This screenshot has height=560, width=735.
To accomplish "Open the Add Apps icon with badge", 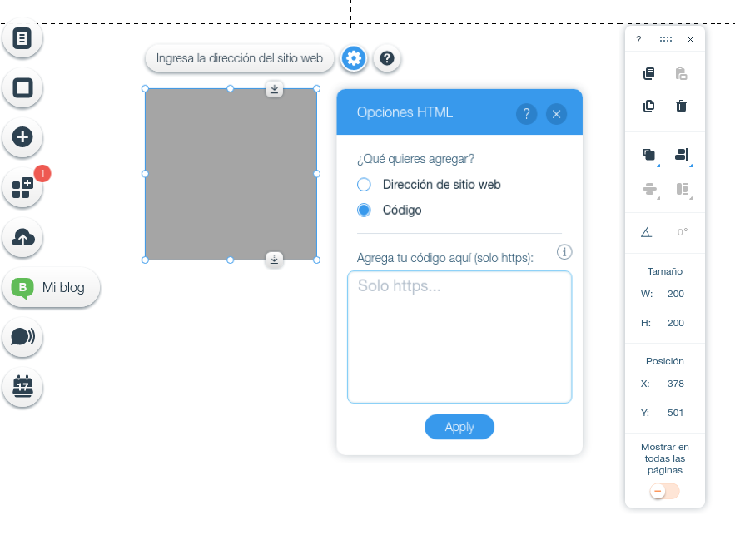I will 22,188.
